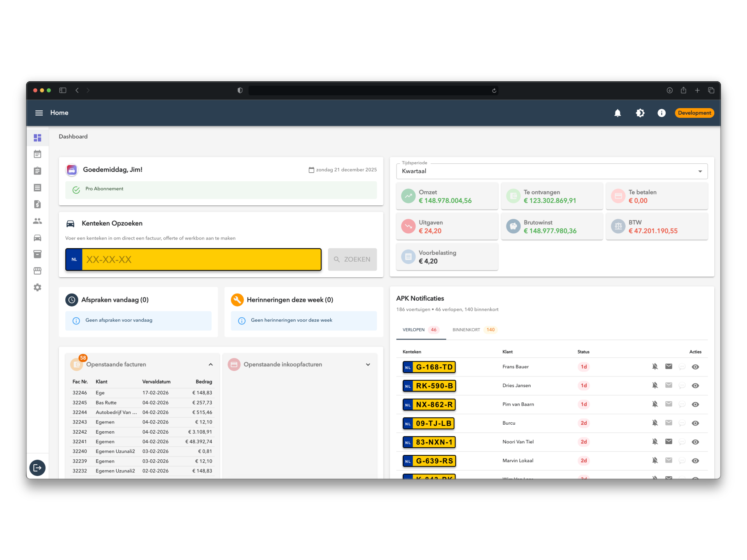Open the settings gear in sidebar
The width and height of the screenshot is (747, 560).
pyautogui.click(x=37, y=287)
